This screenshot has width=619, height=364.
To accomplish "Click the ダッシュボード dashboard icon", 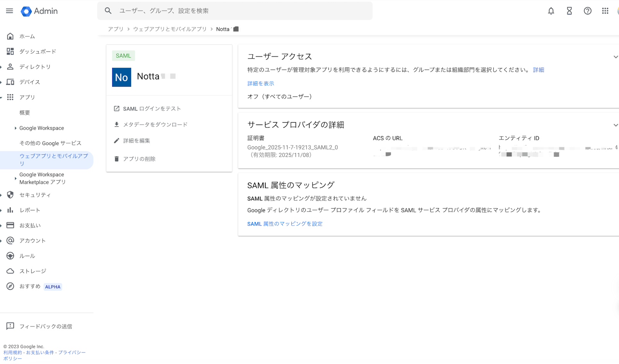I will 10,51.
